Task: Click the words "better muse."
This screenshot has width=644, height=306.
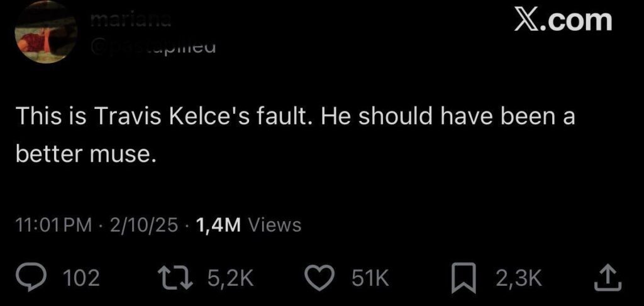Action: 84,155
